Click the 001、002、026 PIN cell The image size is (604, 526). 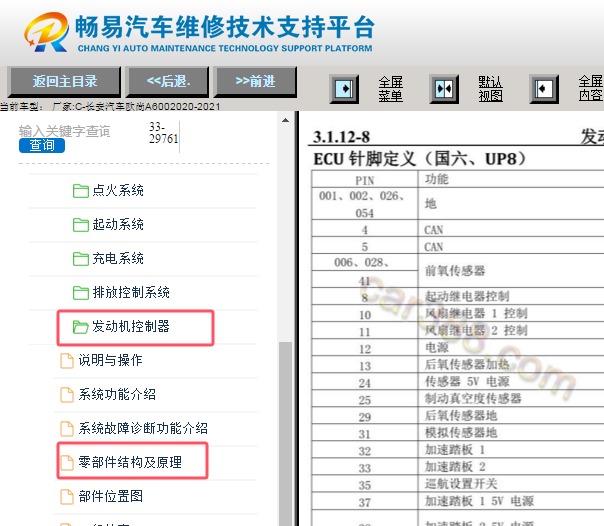[364, 204]
